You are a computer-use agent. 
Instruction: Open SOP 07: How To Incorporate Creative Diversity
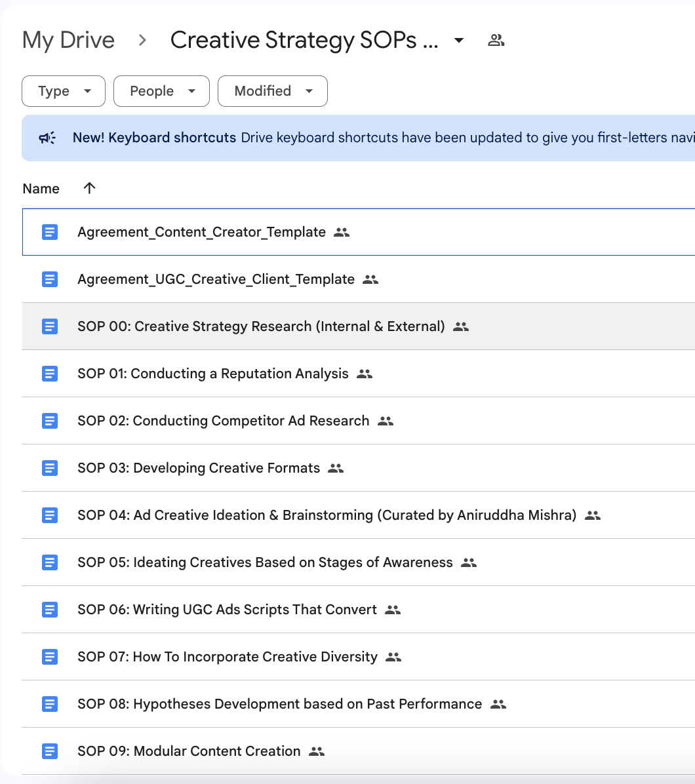pyautogui.click(x=255, y=657)
